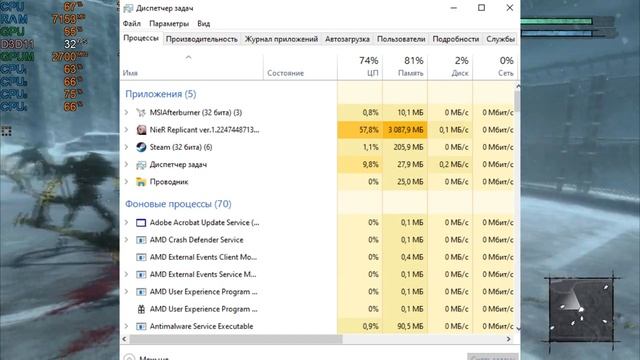
Task: Switch to the Подробности tab
Action: tap(456, 39)
